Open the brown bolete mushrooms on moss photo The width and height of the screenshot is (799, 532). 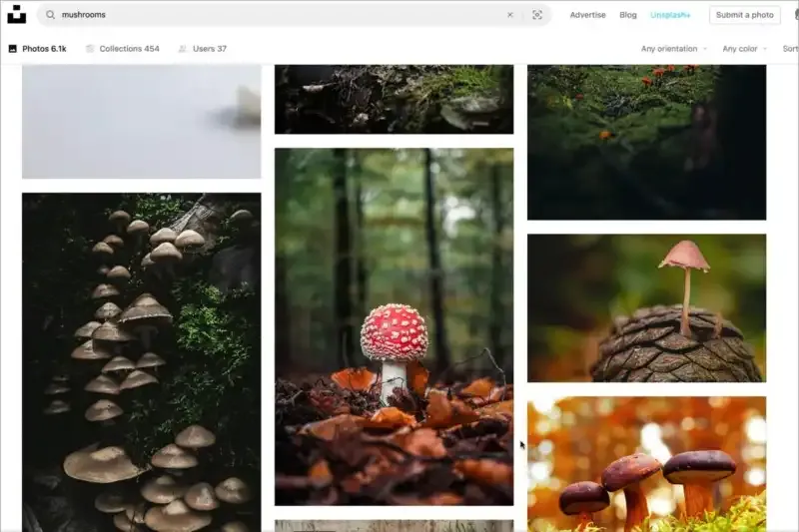click(x=646, y=464)
